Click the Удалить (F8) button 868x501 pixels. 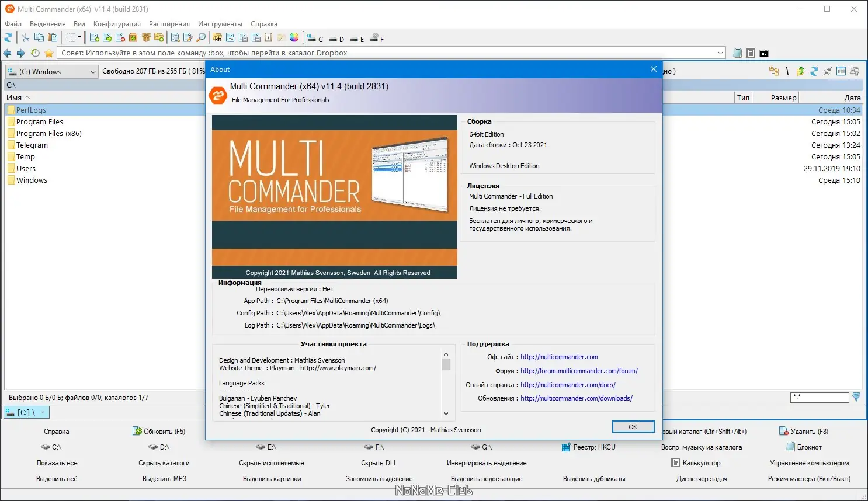[x=804, y=432]
